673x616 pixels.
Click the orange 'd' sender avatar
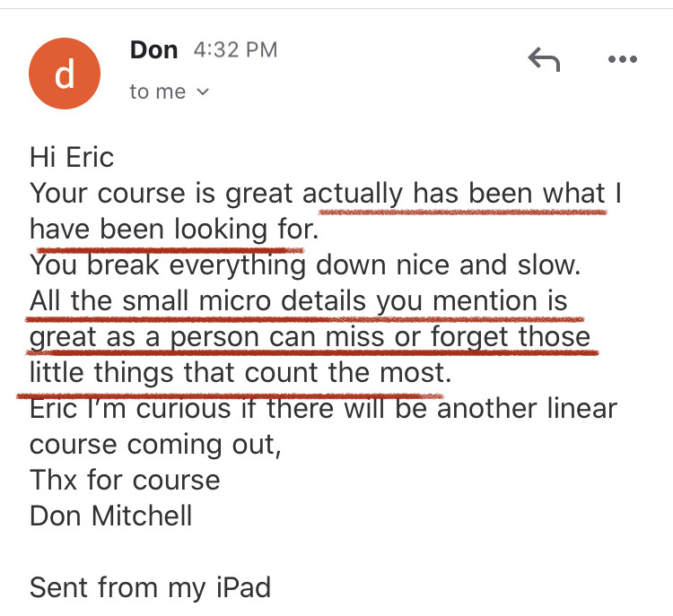(x=65, y=74)
